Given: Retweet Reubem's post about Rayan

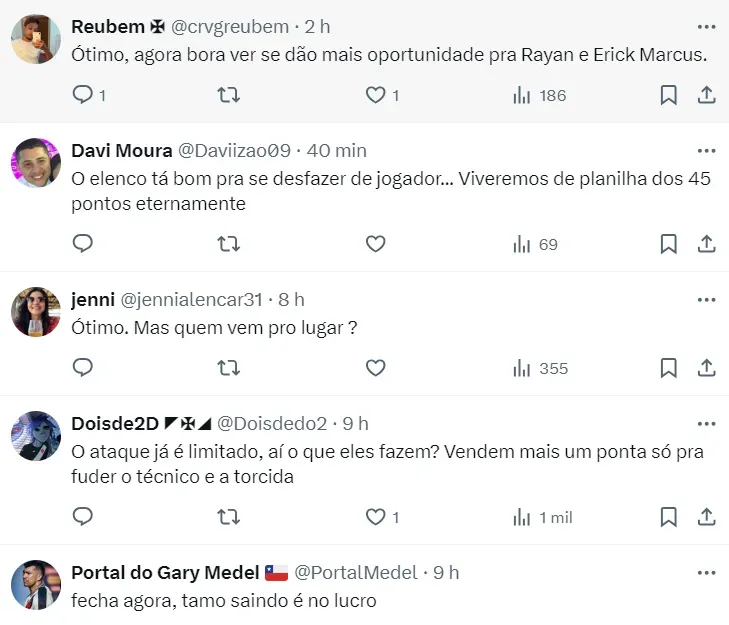Looking at the screenshot, I should coord(228,95).
